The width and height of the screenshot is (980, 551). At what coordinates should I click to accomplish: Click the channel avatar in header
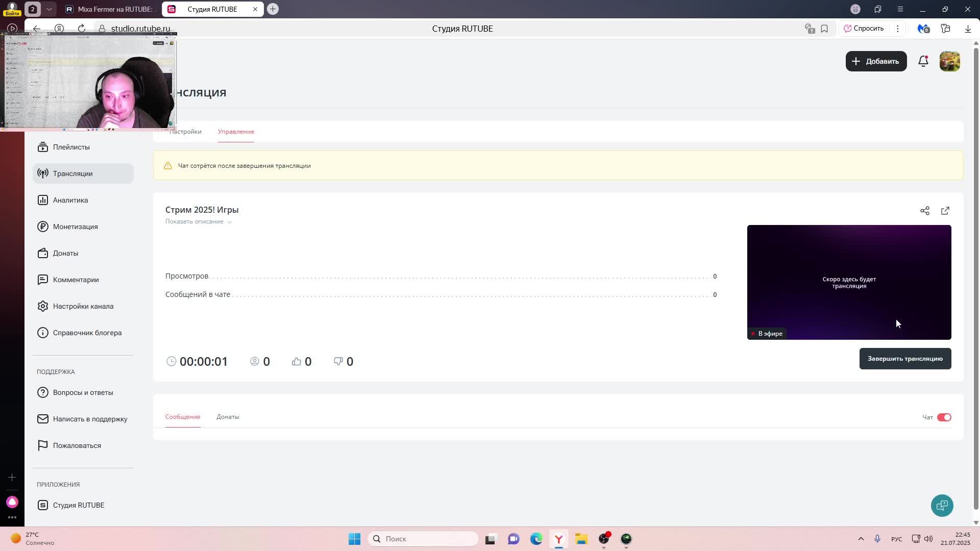tap(949, 61)
